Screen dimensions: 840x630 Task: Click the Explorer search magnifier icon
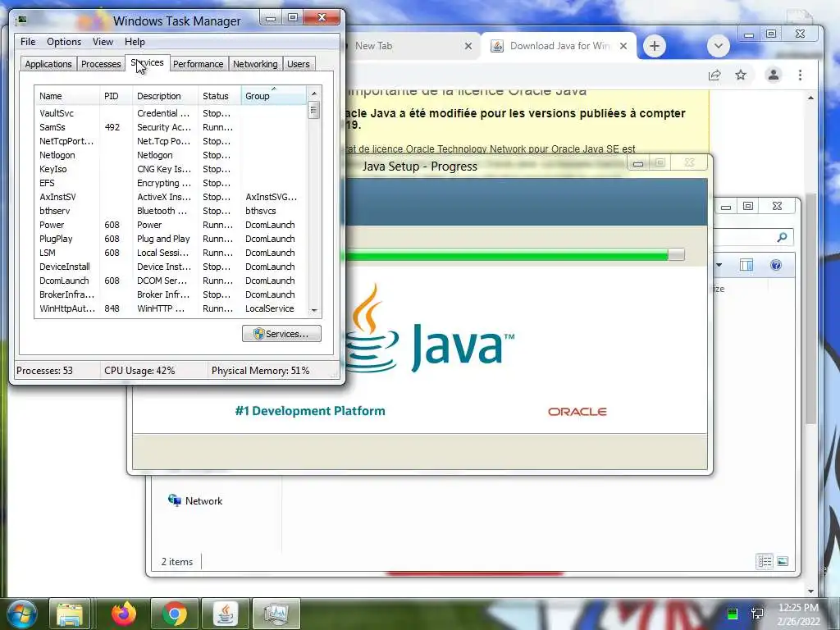(x=782, y=237)
